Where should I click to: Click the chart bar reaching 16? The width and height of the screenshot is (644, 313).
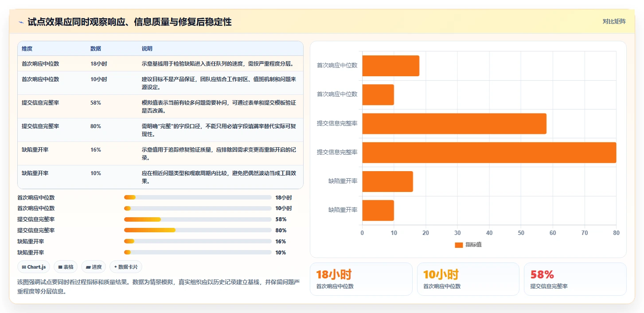point(388,181)
